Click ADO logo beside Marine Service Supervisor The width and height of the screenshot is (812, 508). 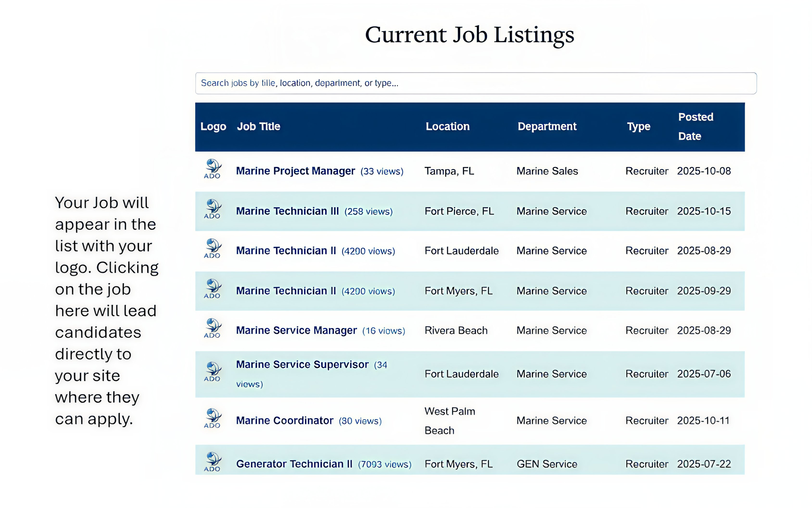point(212,372)
